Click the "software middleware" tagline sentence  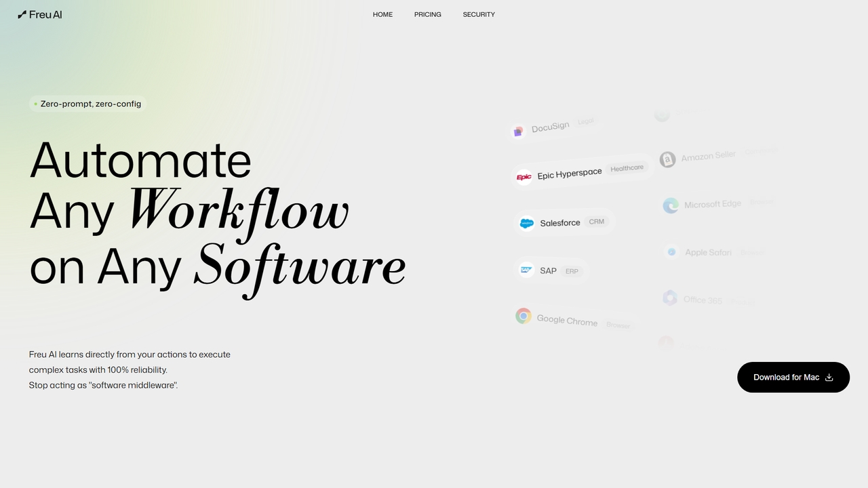tap(103, 385)
